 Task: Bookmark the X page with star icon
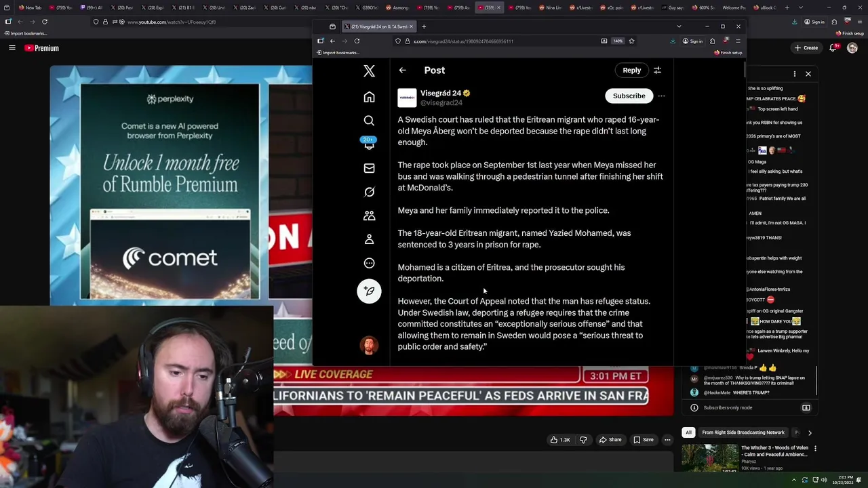pos(631,41)
